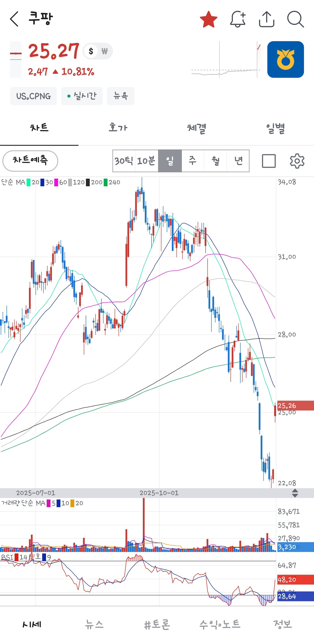Switch currency to won (₩)

[105, 51]
